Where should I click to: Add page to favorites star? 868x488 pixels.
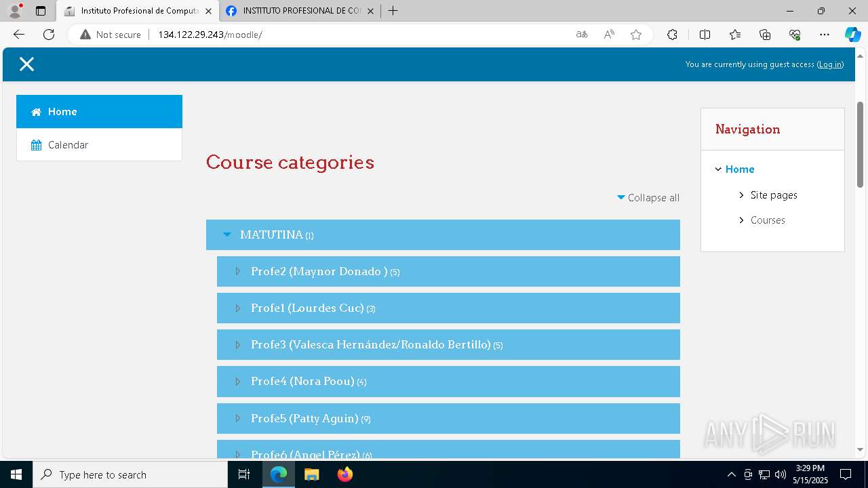(x=636, y=35)
